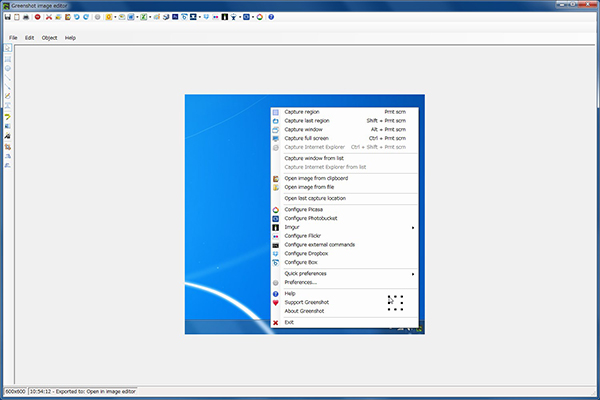Click the 'Exported to: Open in image editor' status text
This screenshot has height=400, width=600.
point(96,391)
